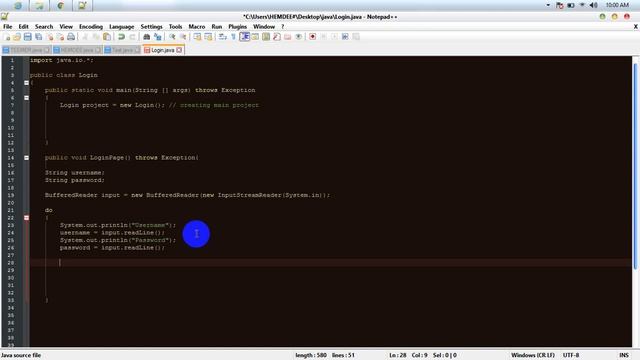Open the View menu
The image size is (640, 360).
click(66, 27)
